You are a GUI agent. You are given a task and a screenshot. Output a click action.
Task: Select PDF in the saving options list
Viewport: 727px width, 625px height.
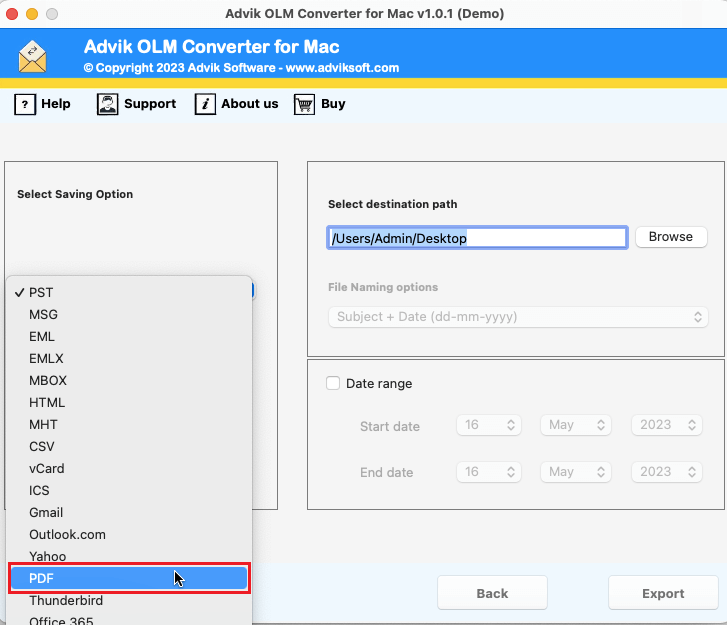tap(129, 578)
